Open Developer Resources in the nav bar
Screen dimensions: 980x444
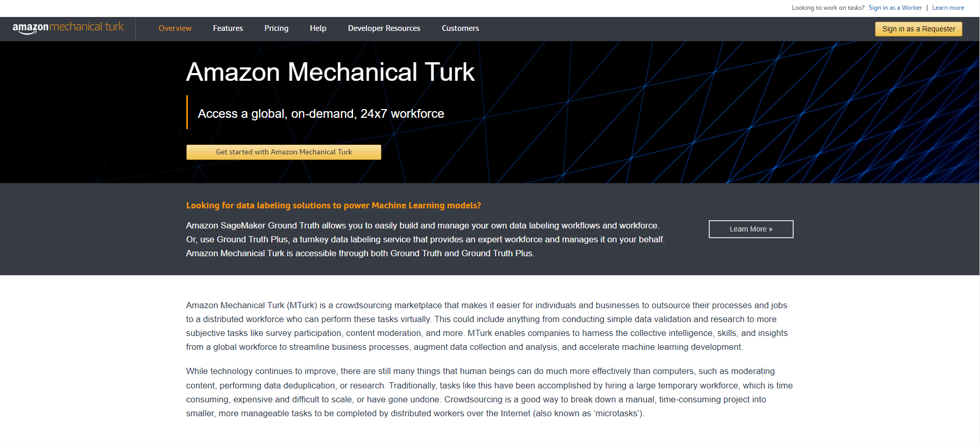click(384, 28)
